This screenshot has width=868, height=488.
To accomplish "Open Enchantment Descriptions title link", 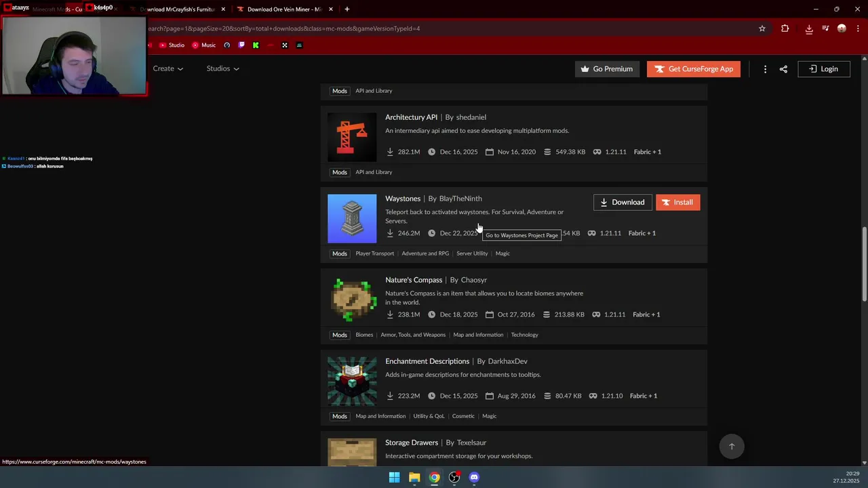I will click(427, 361).
